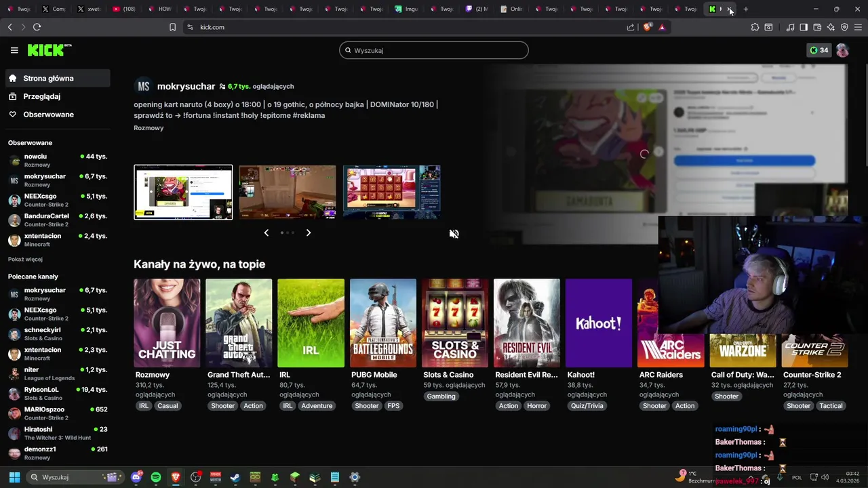Show the previous featured stream
This screenshot has height=488, width=868.
coord(266,232)
